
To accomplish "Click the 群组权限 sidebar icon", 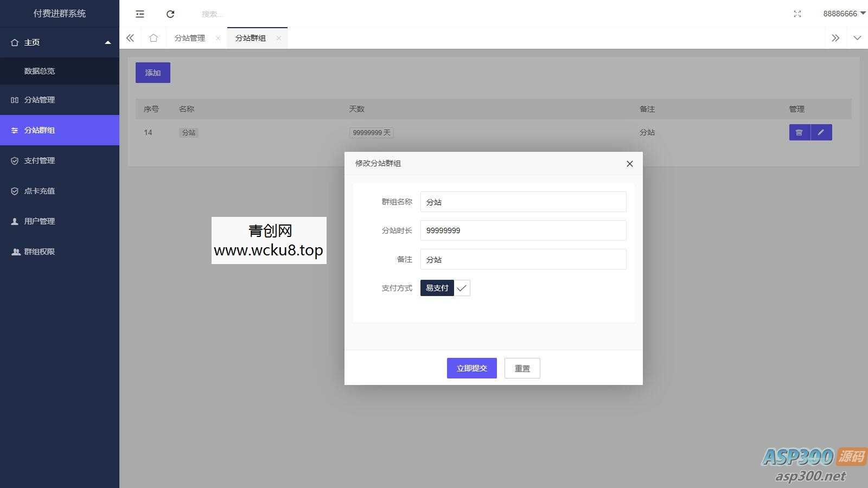I will click(16, 252).
